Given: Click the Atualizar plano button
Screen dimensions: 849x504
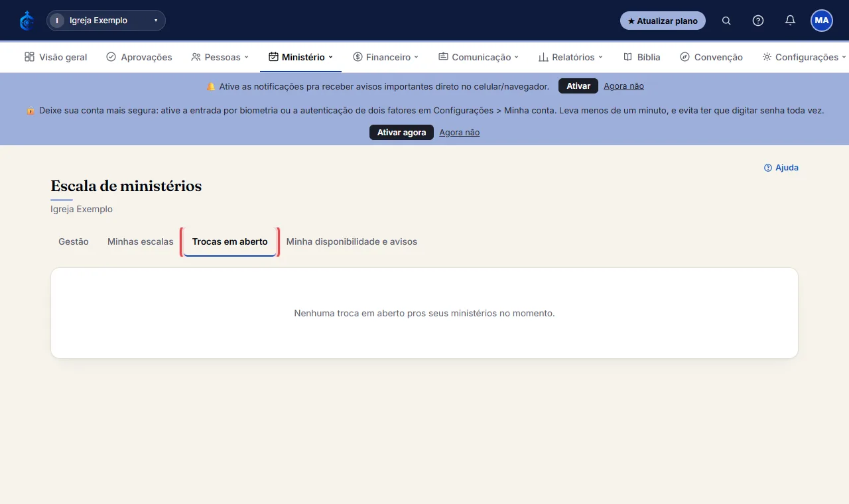Looking at the screenshot, I should (663, 21).
